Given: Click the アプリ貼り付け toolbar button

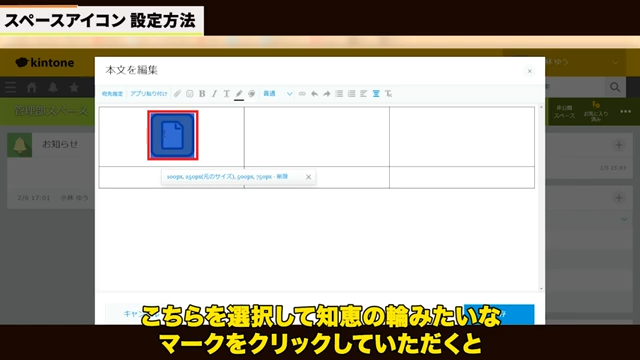Looking at the screenshot, I should tap(149, 94).
